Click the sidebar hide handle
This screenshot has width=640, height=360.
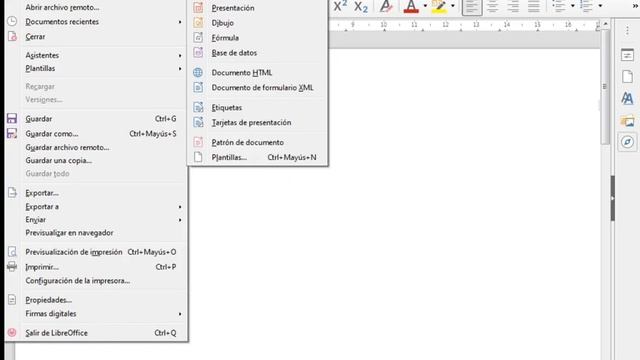613,198
